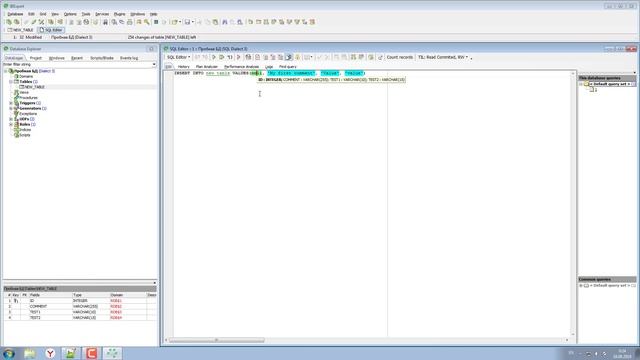Click the horizontal scrollbar under SQL editor
This screenshot has height=360, width=640.
(216, 340)
